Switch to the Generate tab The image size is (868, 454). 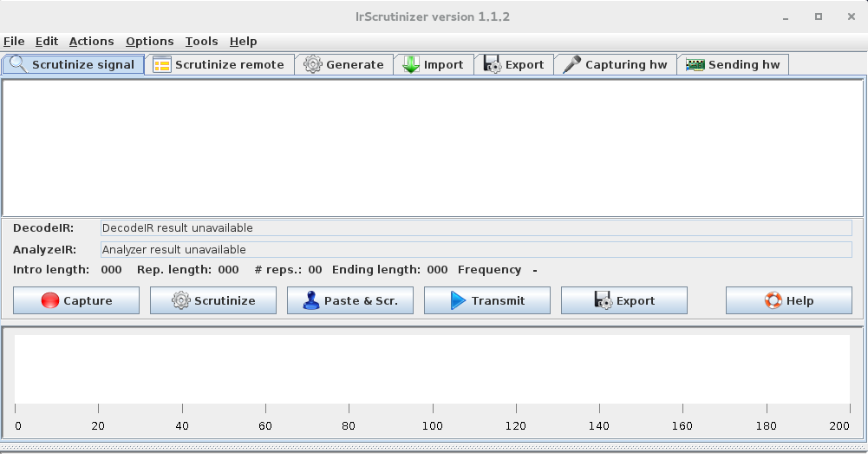coord(343,64)
